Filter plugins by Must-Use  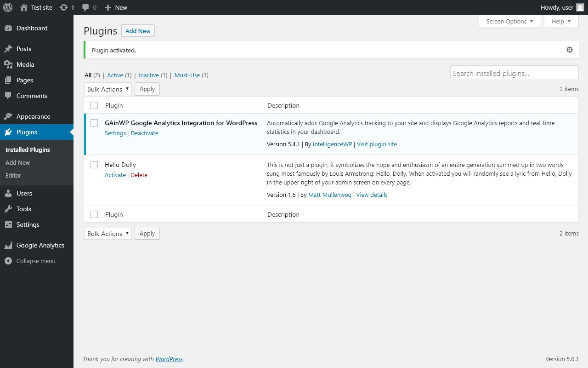coord(187,75)
